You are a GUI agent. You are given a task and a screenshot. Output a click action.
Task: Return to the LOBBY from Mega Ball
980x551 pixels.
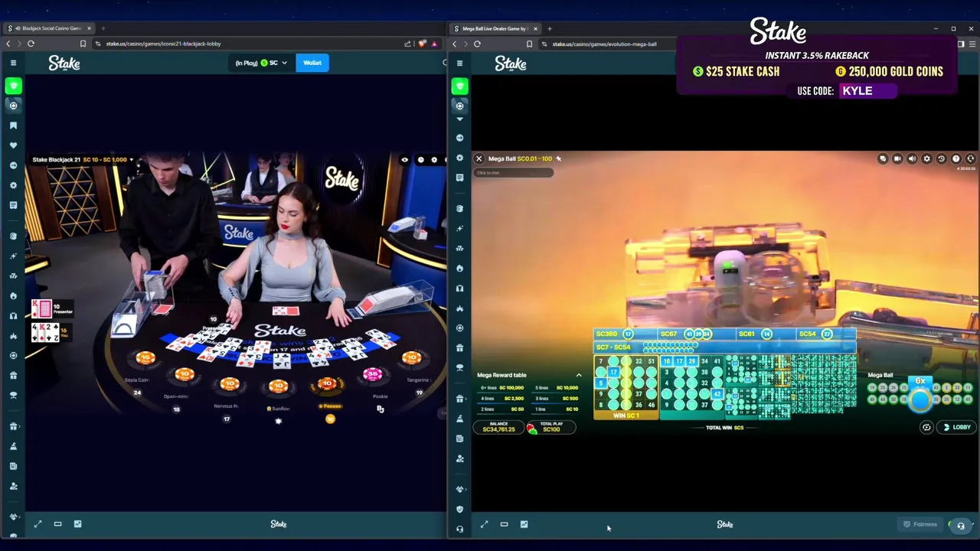tap(957, 428)
